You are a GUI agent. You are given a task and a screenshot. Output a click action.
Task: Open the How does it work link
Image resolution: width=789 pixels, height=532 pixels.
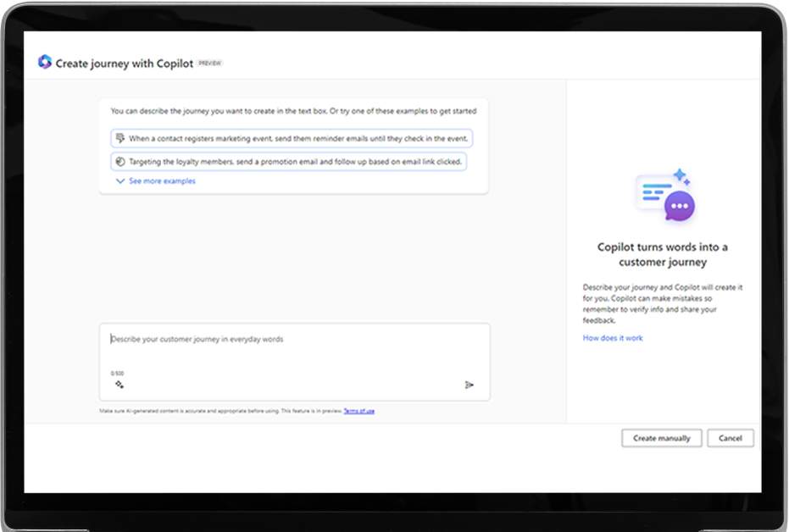(x=613, y=338)
